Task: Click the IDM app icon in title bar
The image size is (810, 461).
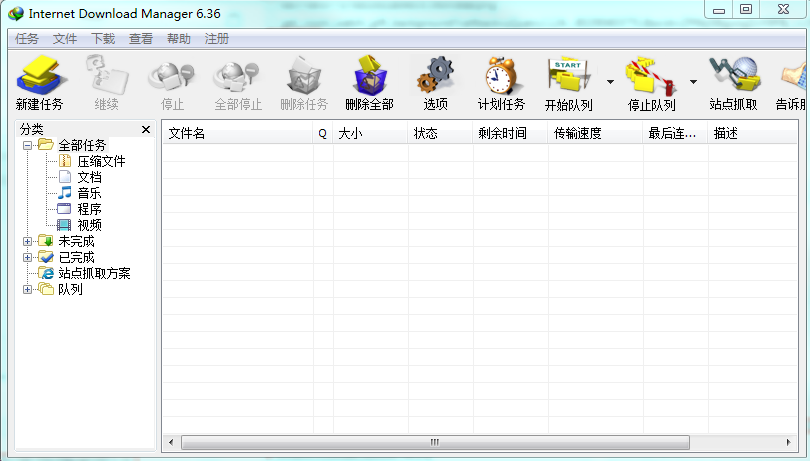Action: pos(16,13)
